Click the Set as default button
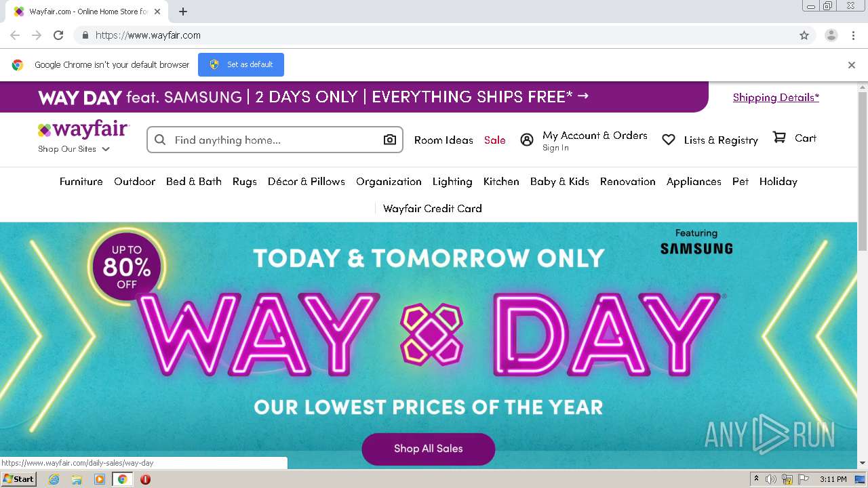Viewport: 868px width, 488px height. (x=241, y=64)
